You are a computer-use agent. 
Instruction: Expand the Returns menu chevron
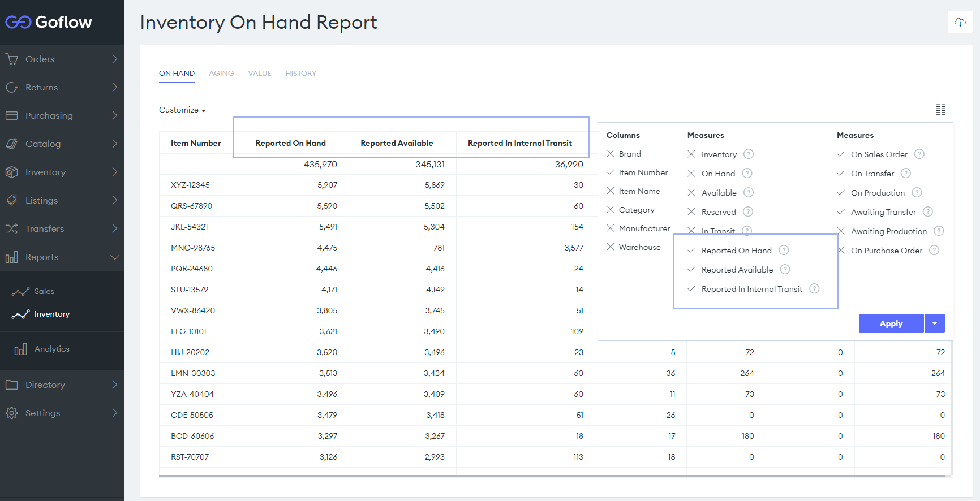point(114,87)
